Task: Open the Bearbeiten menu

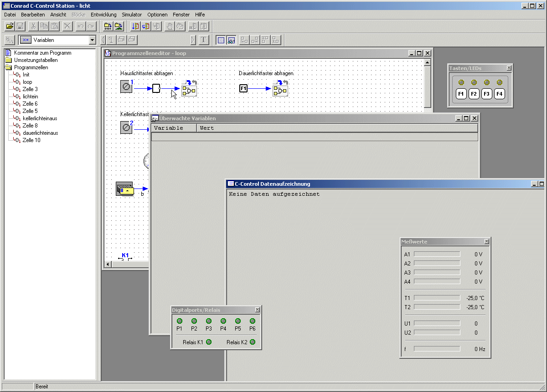Action: coord(33,15)
